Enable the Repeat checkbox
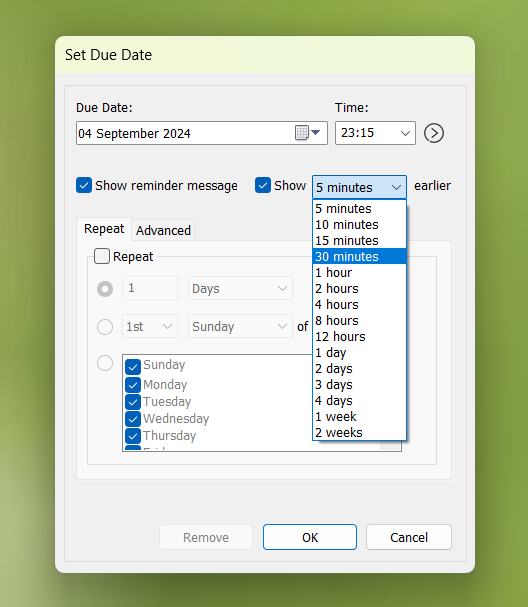Screen dimensions: 528x607 point(102,256)
